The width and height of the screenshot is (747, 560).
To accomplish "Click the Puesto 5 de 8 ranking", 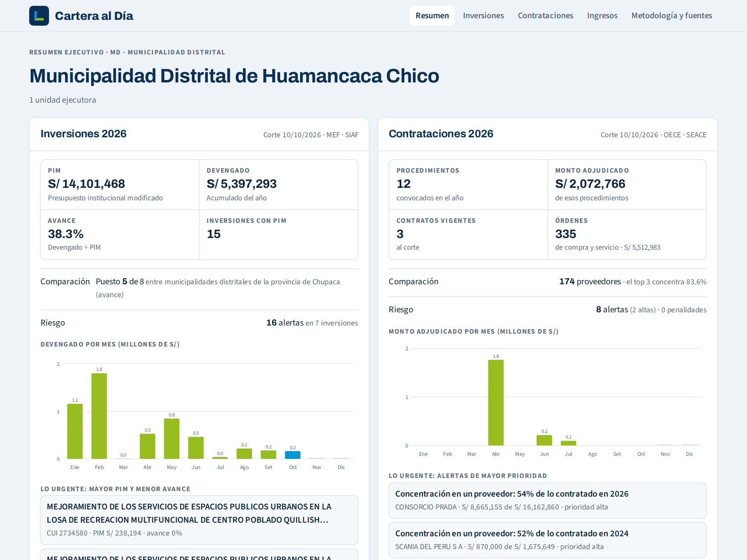I will pyautogui.click(x=120, y=282).
